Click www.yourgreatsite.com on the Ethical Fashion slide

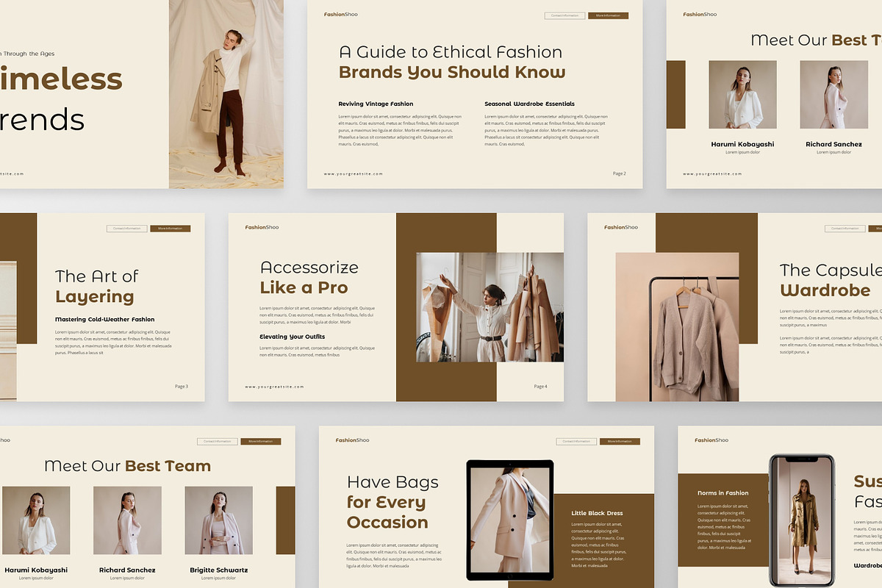[354, 174]
